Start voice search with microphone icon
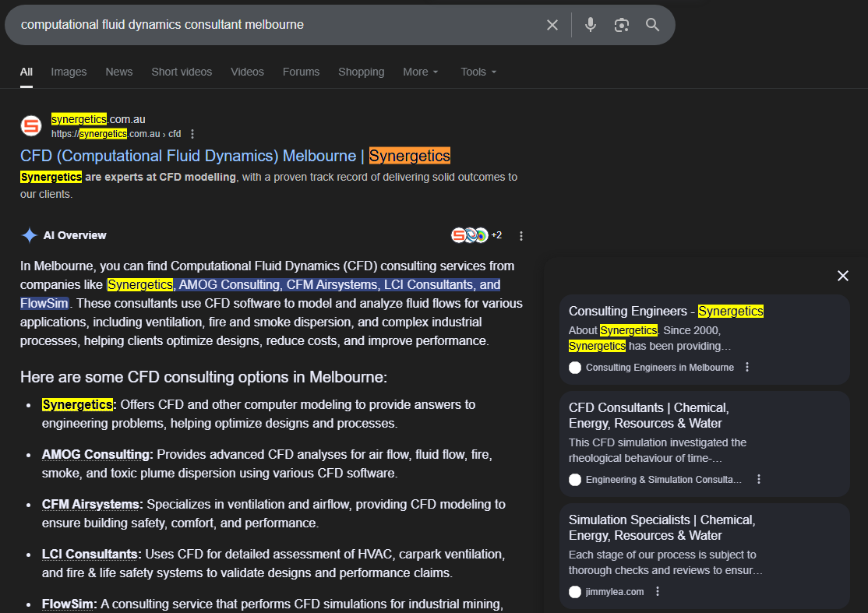Screen dimensions: 868x613 tap(591, 25)
